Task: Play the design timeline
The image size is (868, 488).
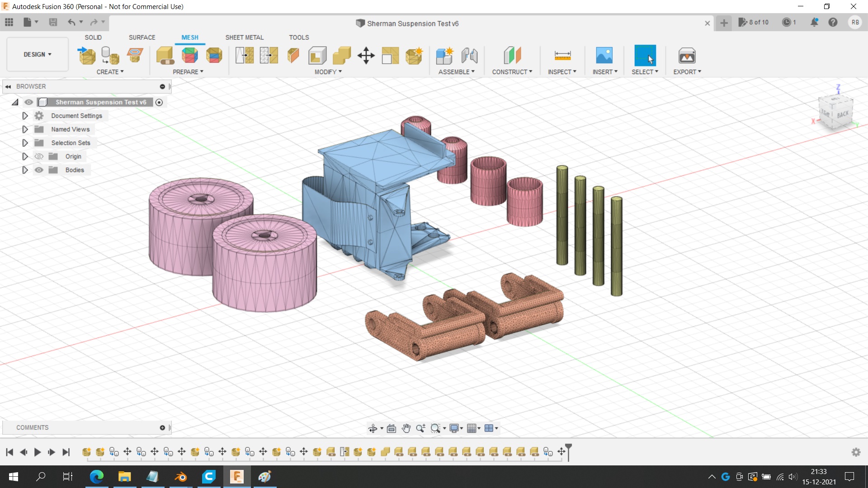Action: click(38, 452)
